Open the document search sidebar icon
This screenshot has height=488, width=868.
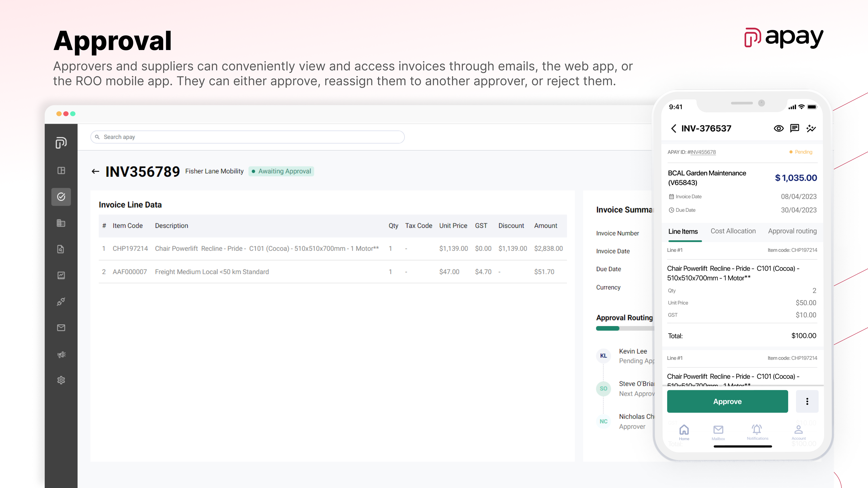[x=61, y=249]
